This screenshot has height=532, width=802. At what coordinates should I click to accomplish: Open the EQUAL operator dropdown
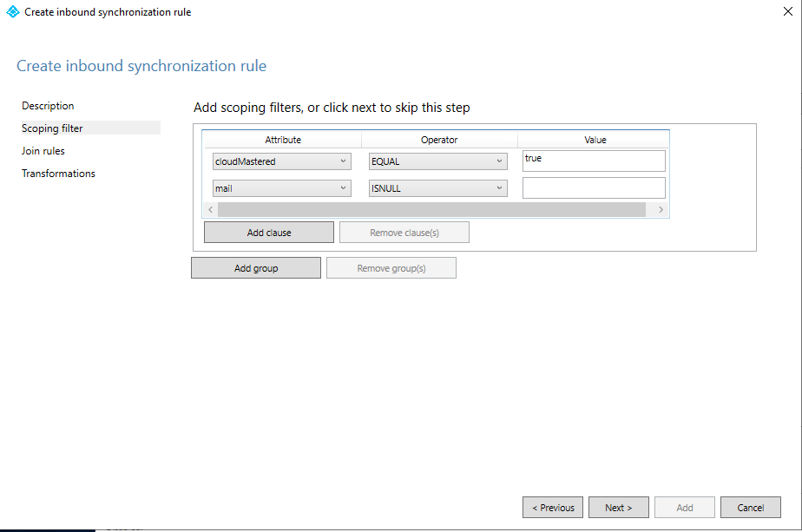click(437, 161)
